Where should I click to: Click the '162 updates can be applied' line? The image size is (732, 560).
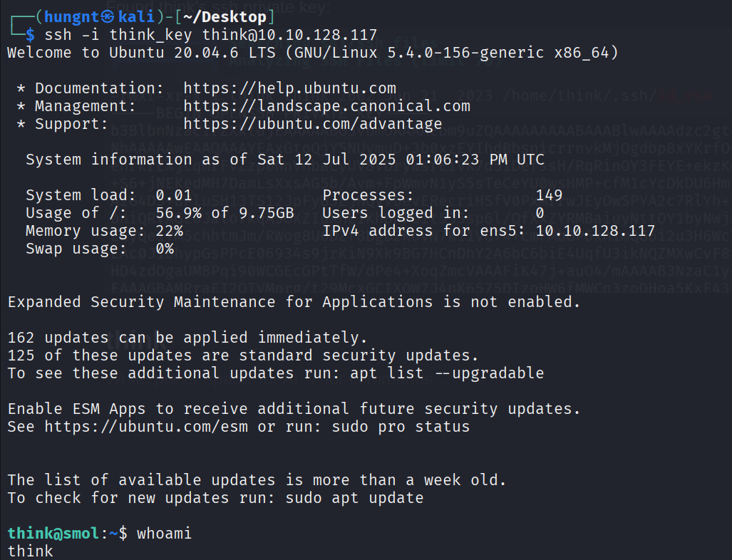click(187, 338)
